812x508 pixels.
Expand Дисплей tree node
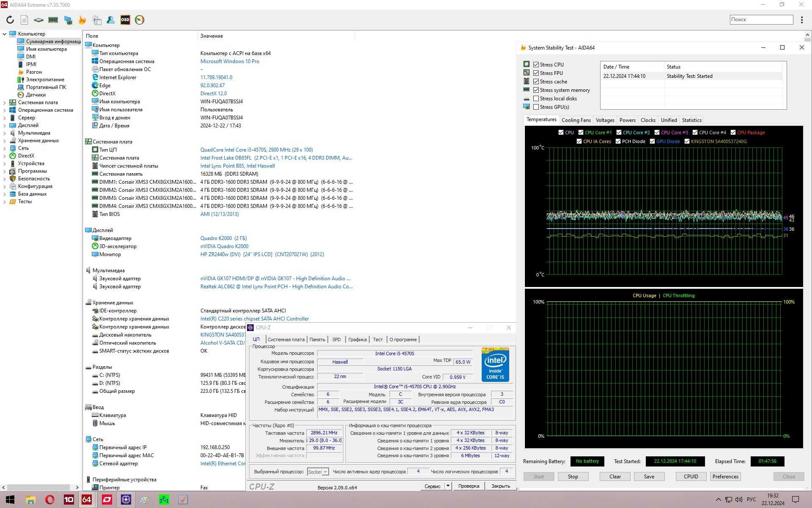(4, 125)
